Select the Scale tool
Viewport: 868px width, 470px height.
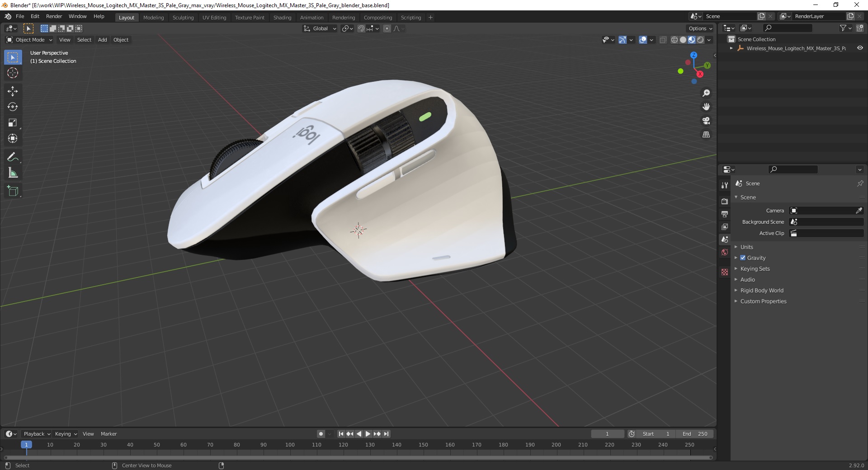pyautogui.click(x=13, y=123)
